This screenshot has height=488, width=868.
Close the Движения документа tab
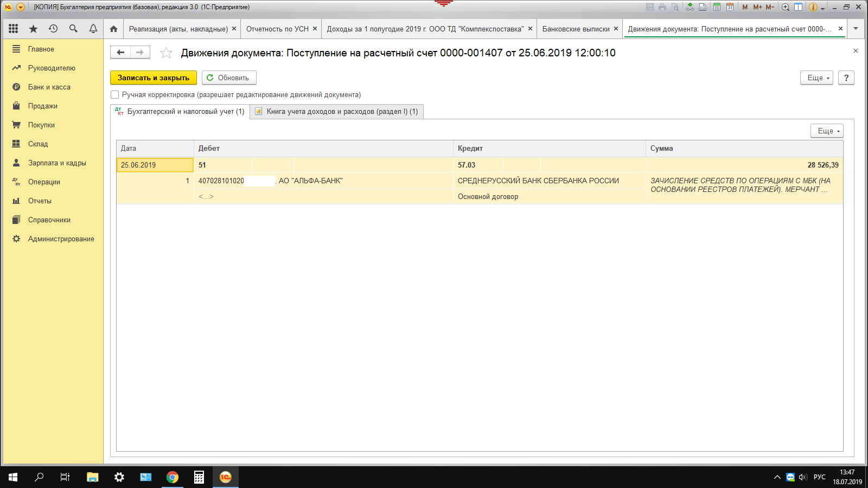(840, 29)
